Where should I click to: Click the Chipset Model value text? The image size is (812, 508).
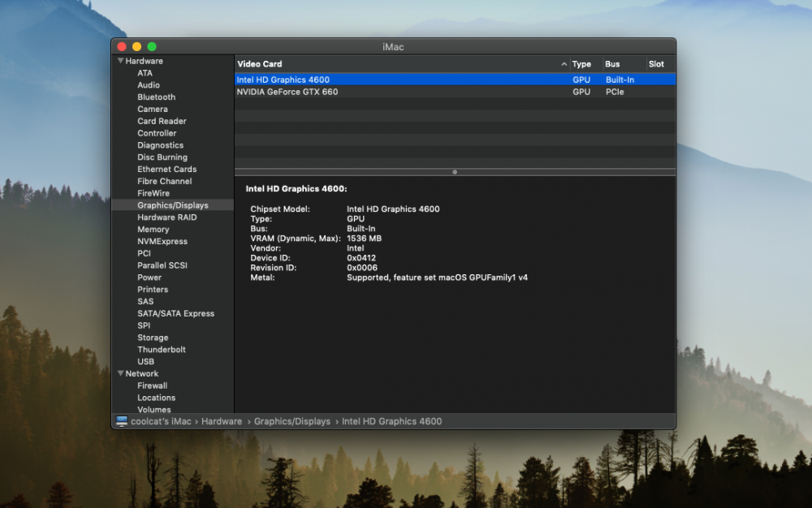393,209
